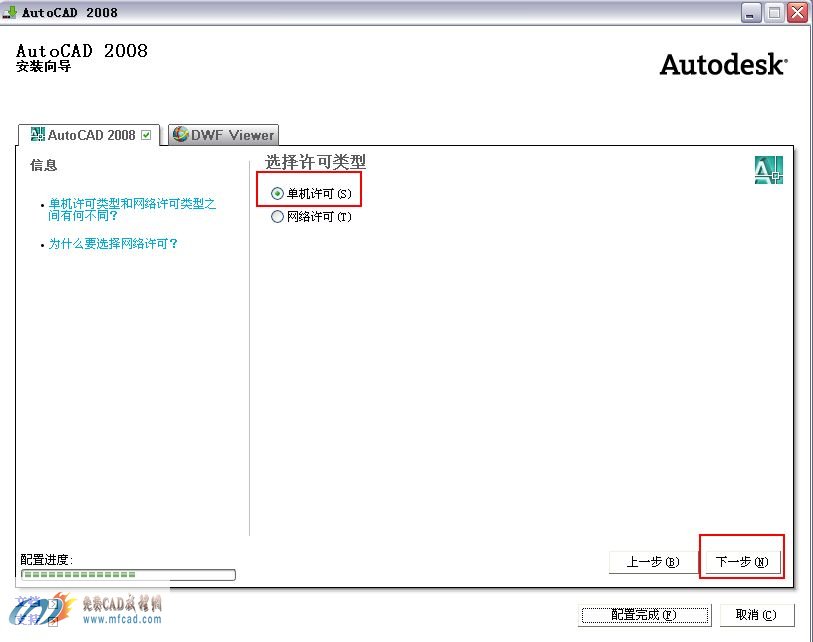Switch to the AutoCAD 2008 tab
Viewport: 813px width, 642px height.
(x=89, y=135)
